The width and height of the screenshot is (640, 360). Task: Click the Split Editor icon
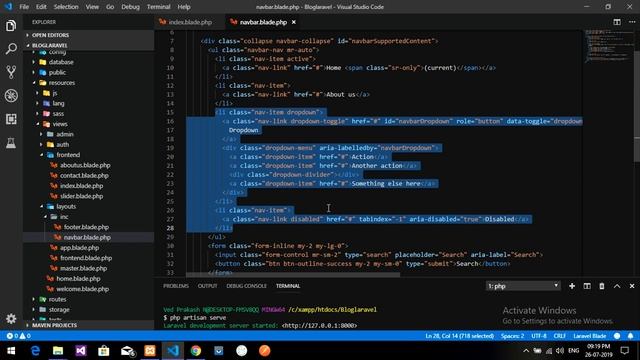click(617, 22)
